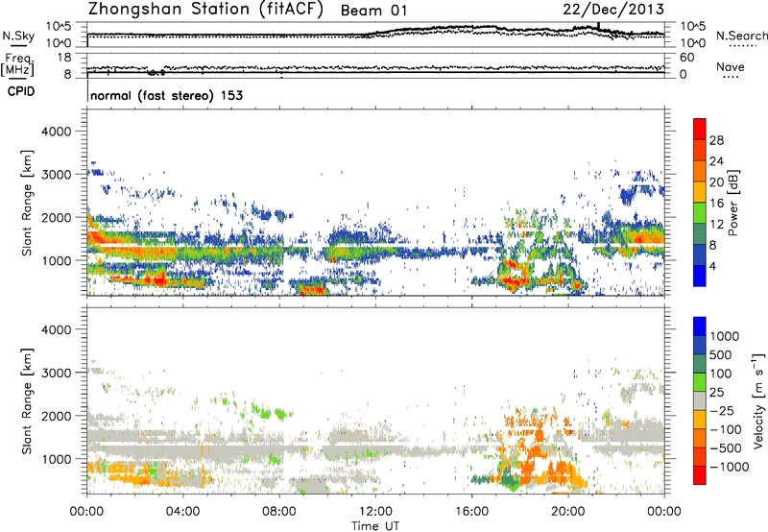Click the bright blue top Velocity colorbar segment
Viewport: 768px width, 532px height.
point(700,326)
